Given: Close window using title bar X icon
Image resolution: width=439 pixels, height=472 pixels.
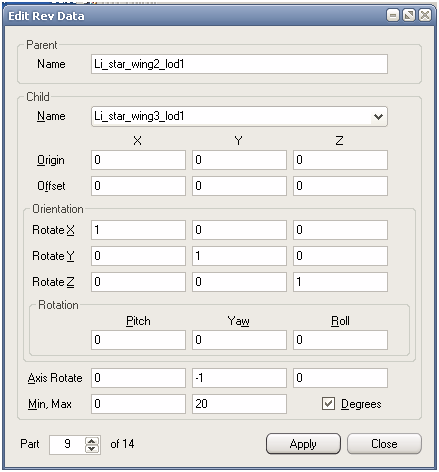Looking at the screenshot, I should 425,15.
